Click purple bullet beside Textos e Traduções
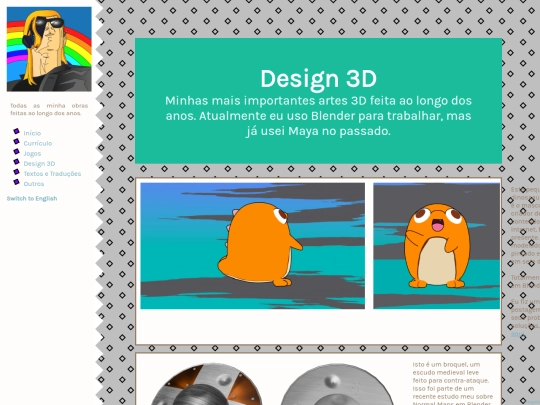Viewport: 540px width, 405px height. coord(16,172)
